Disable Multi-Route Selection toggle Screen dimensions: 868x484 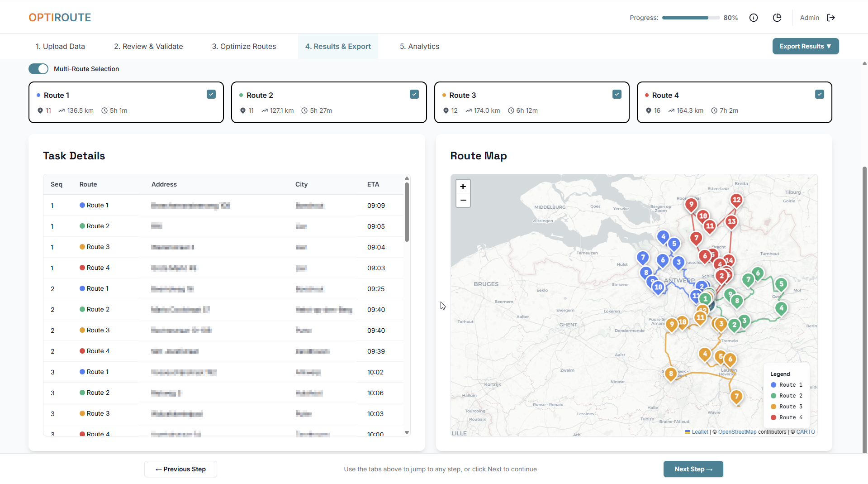pos(38,69)
